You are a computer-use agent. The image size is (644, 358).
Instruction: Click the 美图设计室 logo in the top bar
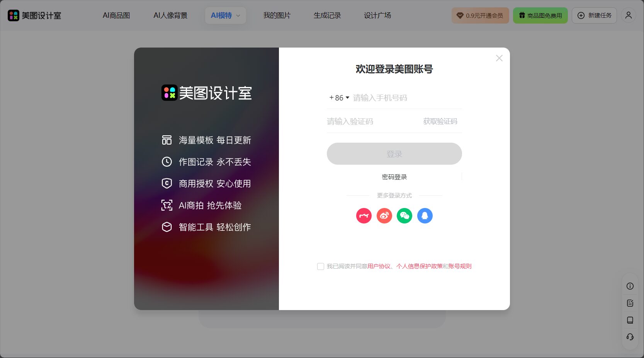tap(34, 15)
